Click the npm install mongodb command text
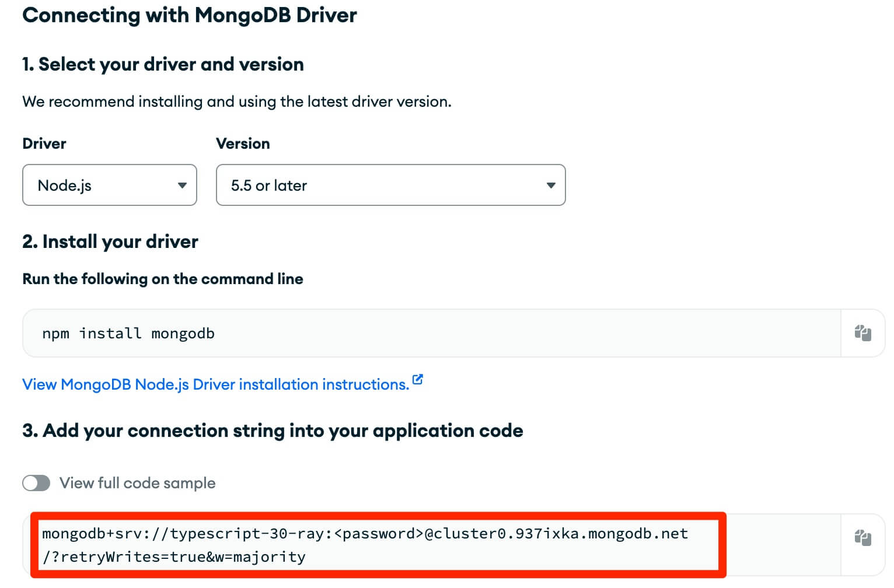Viewport: 894px width, 588px height. (128, 333)
